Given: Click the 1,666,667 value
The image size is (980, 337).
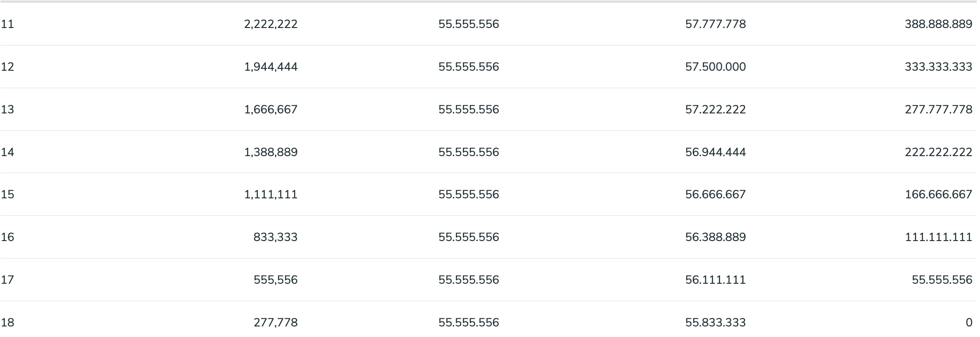Looking at the screenshot, I should pyautogui.click(x=271, y=109).
